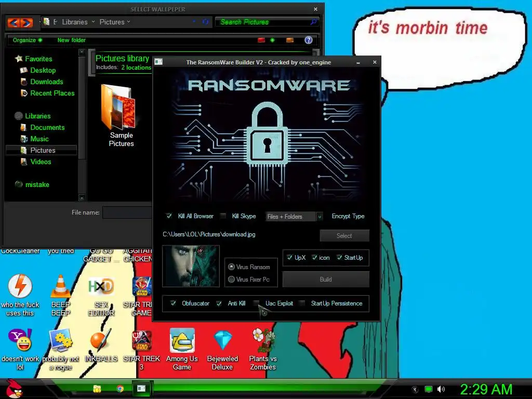The height and width of the screenshot is (399, 532).
Task: Open the address bar history dropdown arrow
Action: click(x=194, y=22)
